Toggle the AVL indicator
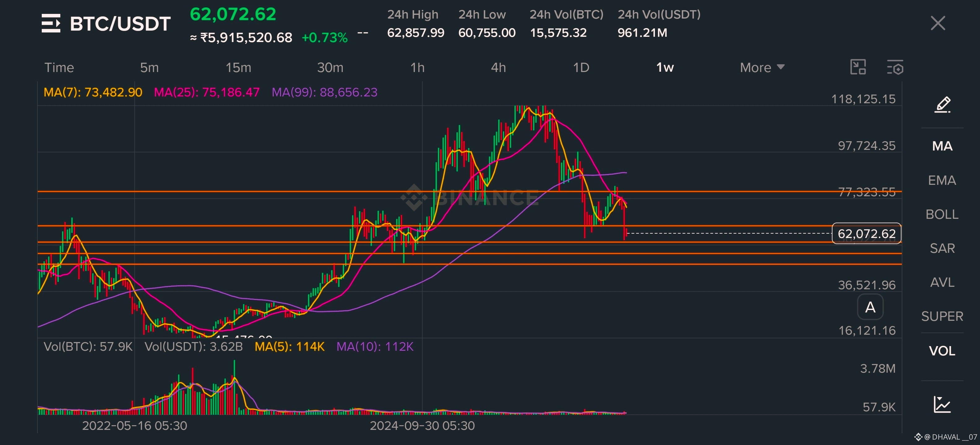This screenshot has height=445, width=980. [x=942, y=282]
